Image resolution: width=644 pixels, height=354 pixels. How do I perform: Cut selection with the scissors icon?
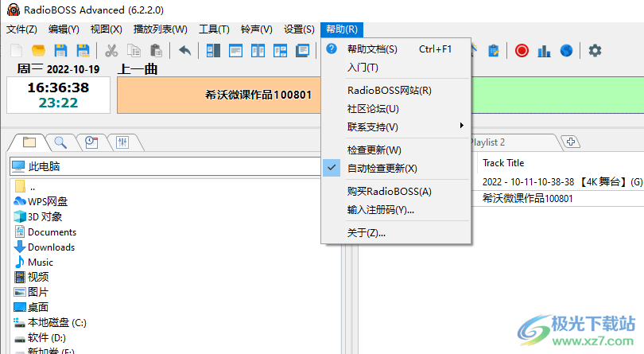coord(111,51)
